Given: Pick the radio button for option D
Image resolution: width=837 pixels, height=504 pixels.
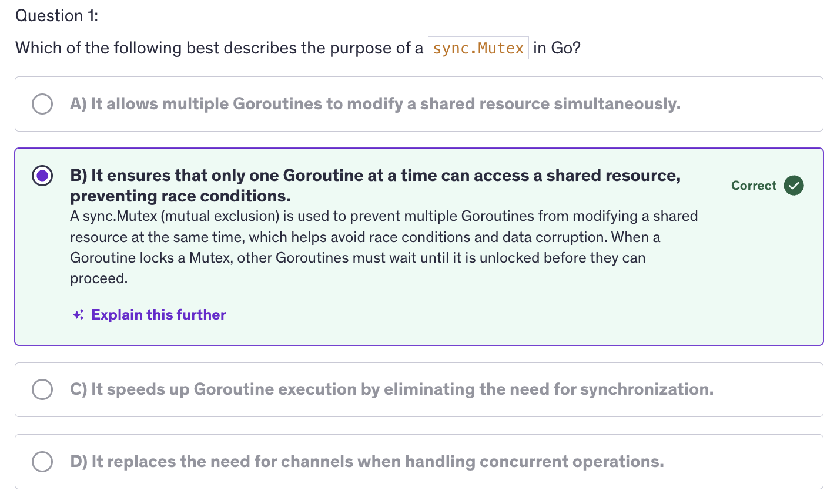Looking at the screenshot, I should [x=42, y=462].
